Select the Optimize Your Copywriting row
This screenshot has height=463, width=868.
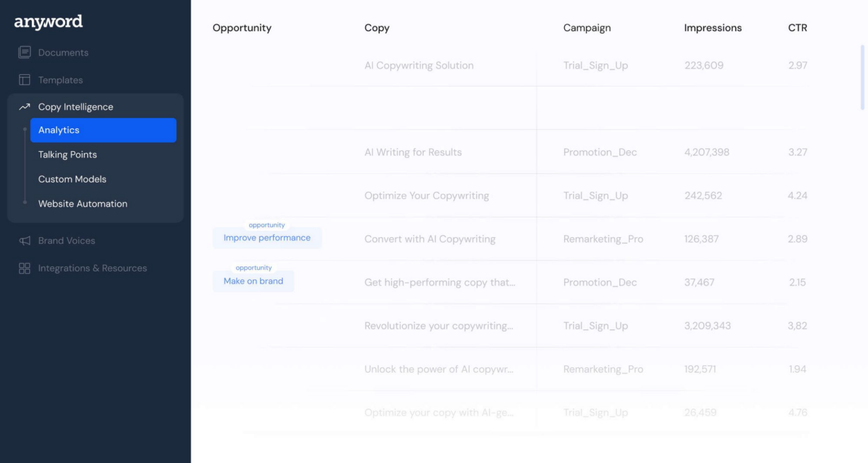(x=427, y=196)
